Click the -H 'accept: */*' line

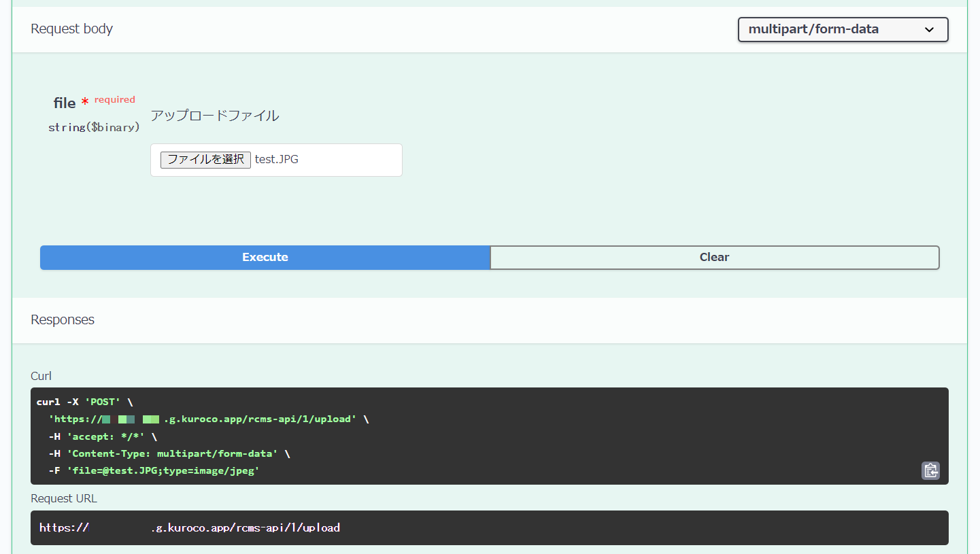coord(103,436)
